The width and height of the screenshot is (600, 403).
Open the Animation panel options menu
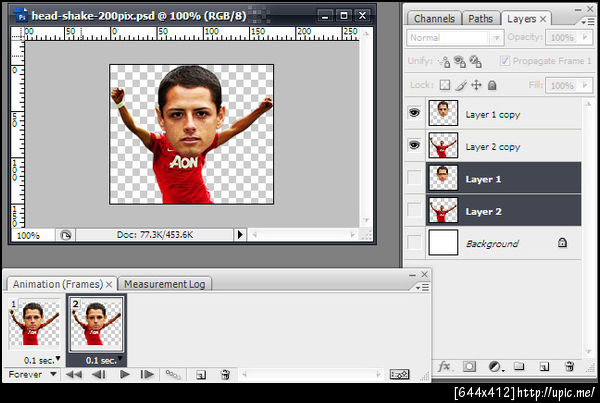click(x=423, y=287)
